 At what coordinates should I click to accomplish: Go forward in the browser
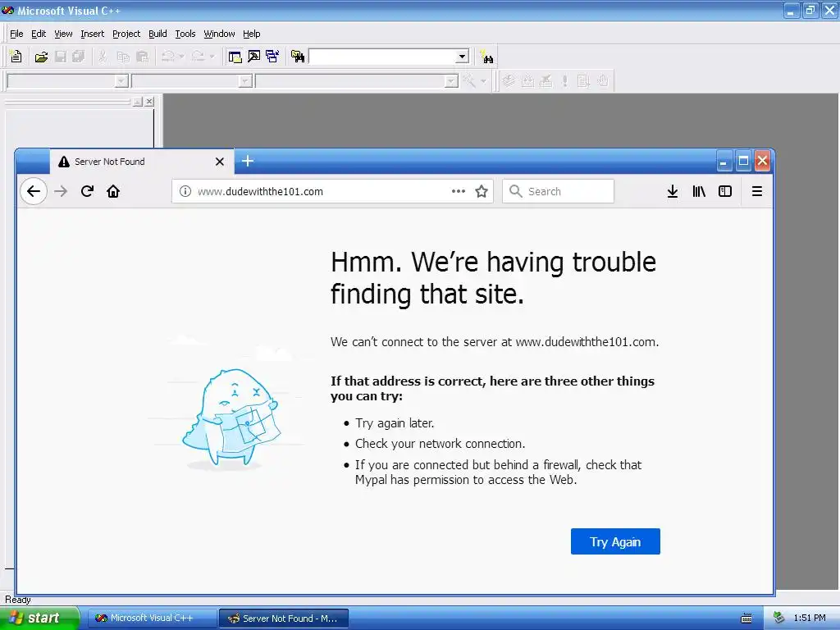(61, 191)
